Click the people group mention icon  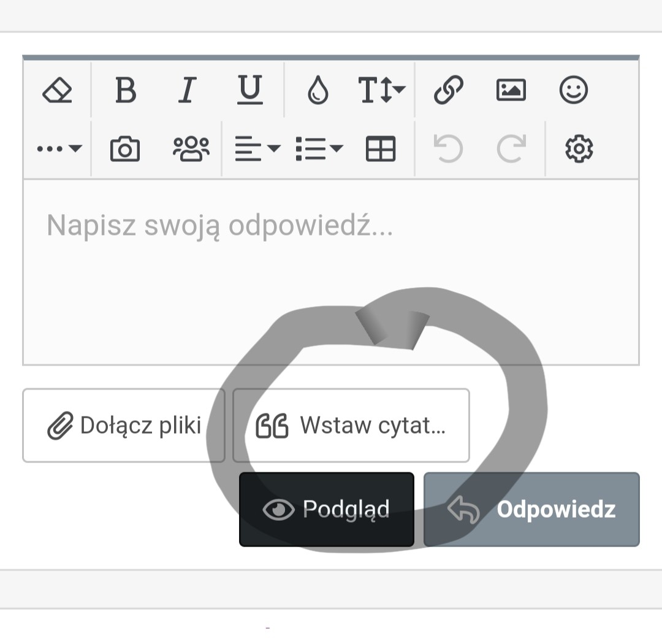(191, 148)
